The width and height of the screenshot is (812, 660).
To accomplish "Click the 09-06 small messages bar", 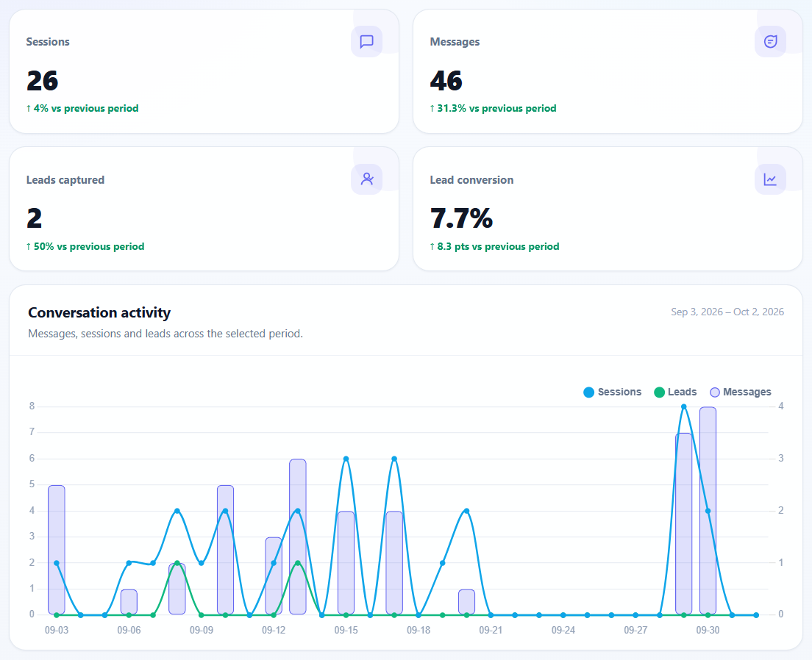I will (x=129, y=602).
